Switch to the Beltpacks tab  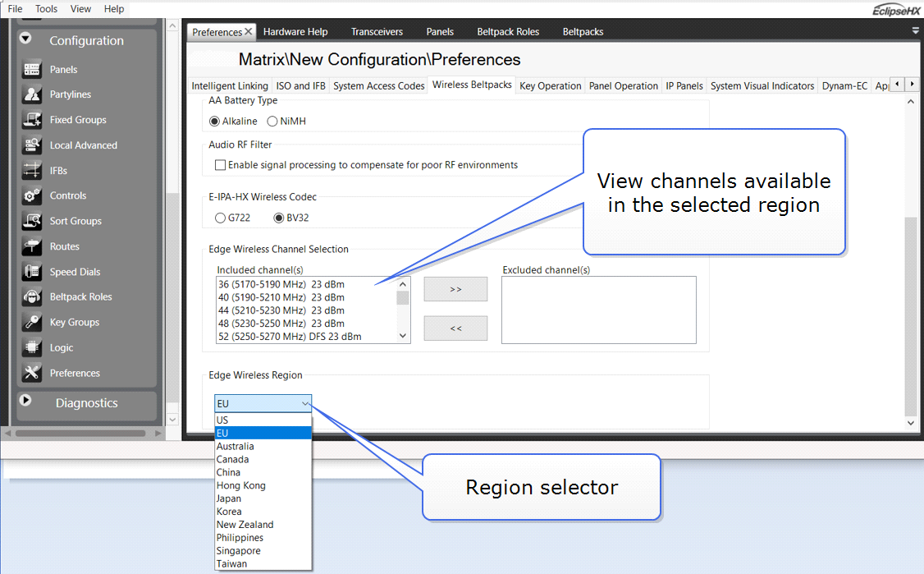click(583, 32)
